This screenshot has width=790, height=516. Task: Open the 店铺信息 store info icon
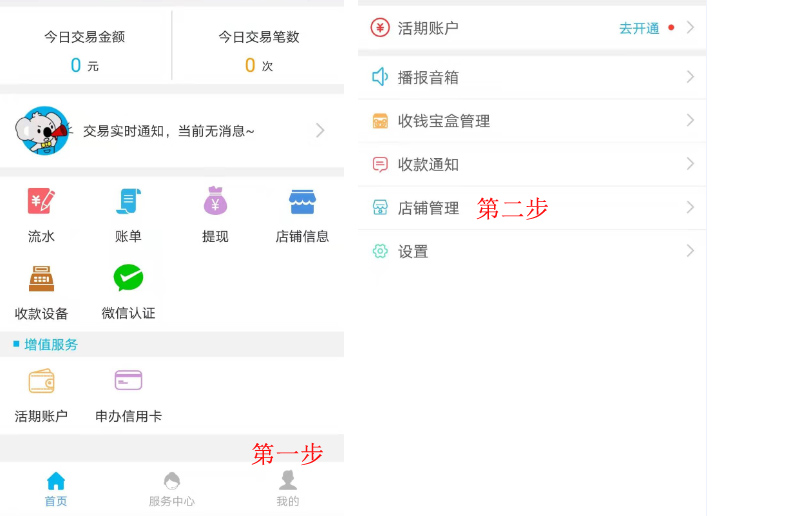302,202
